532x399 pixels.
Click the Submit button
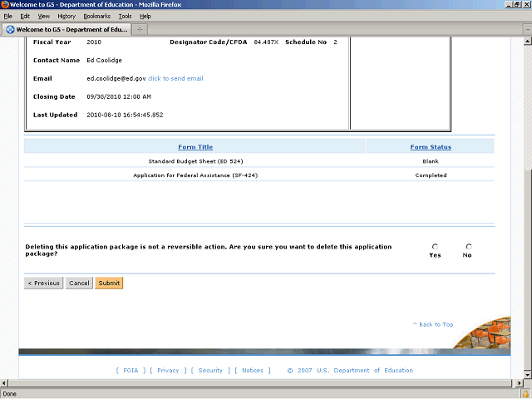click(x=109, y=283)
